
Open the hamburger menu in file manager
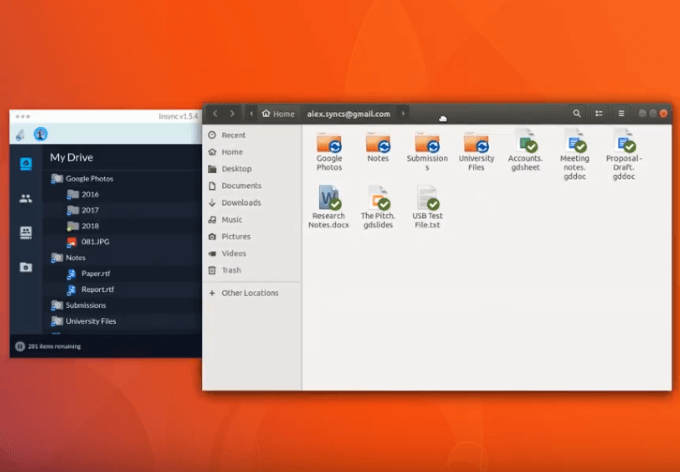(621, 114)
